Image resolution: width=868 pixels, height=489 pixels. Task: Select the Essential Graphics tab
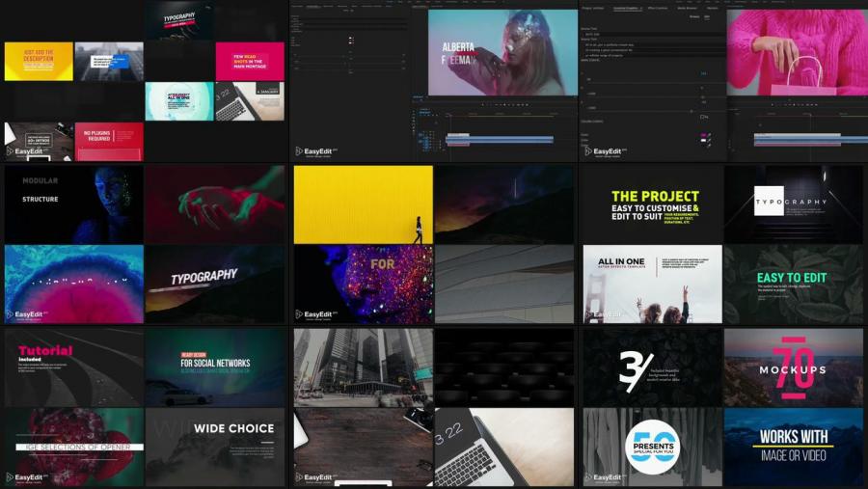624,6
